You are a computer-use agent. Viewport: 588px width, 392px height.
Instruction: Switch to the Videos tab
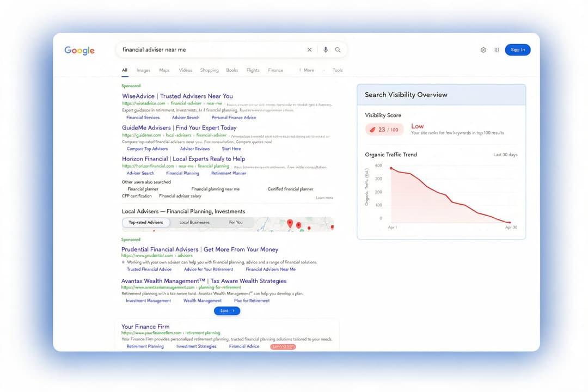185,70
